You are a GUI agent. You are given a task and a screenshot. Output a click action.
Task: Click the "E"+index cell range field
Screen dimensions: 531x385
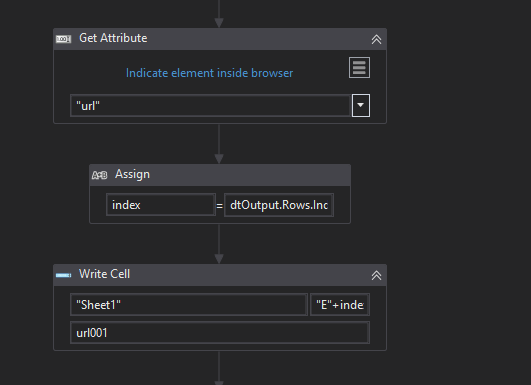pos(340,304)
